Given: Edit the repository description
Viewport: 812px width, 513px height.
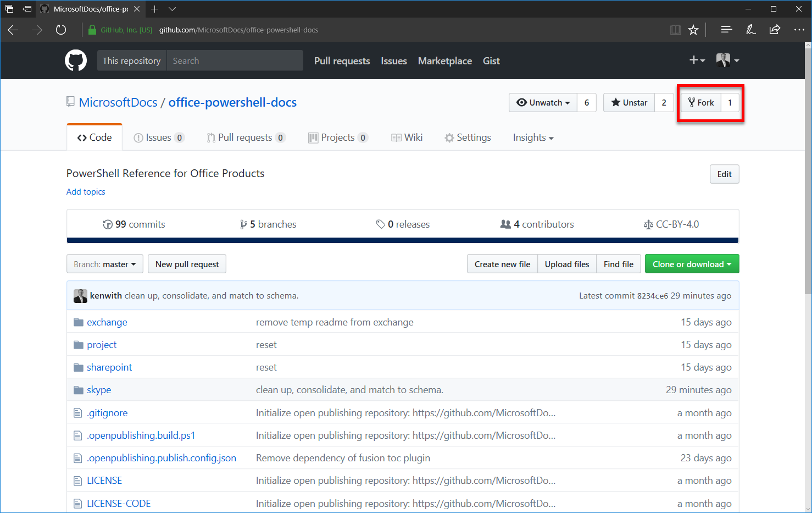Looking at the screenshot, I should coord(725,174).
